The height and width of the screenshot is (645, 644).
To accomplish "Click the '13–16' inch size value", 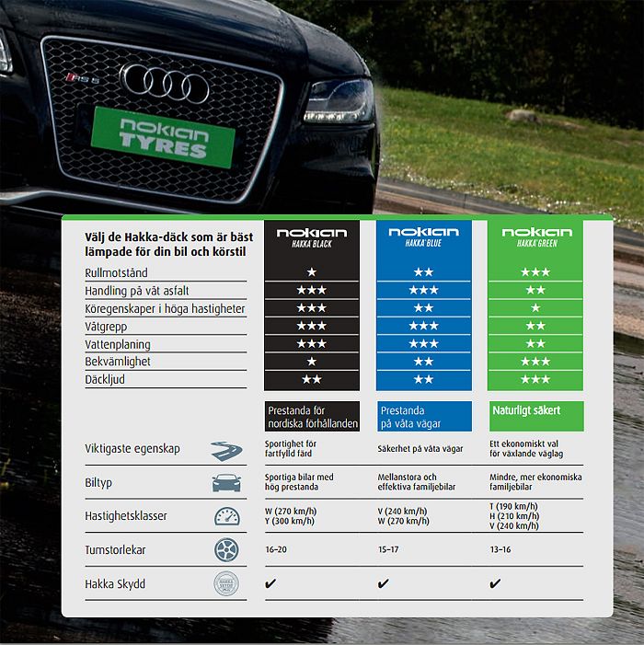I will [500, 549].
